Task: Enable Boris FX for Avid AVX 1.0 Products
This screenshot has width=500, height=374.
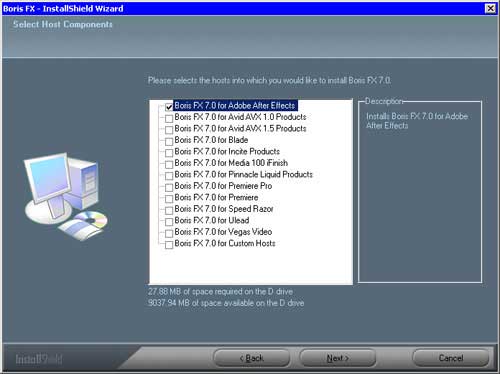Action: tap(169, 118)
